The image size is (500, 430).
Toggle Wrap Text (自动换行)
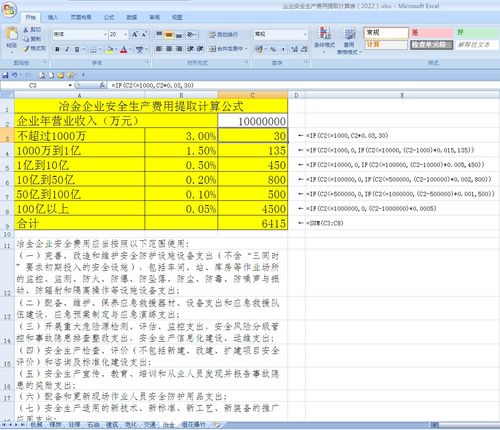coord(223,35)
